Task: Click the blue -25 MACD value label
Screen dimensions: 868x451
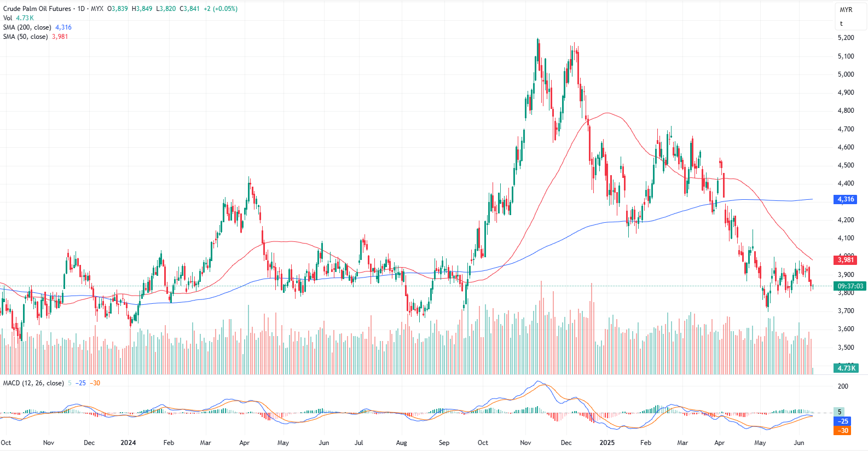Action: tap(843, 421)
